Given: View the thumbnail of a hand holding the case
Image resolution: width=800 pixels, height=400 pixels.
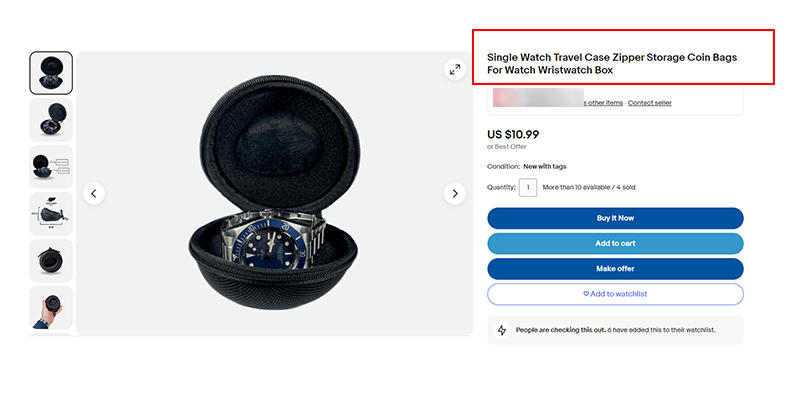Looking at the screenshot, I should [x=51, y=307].
